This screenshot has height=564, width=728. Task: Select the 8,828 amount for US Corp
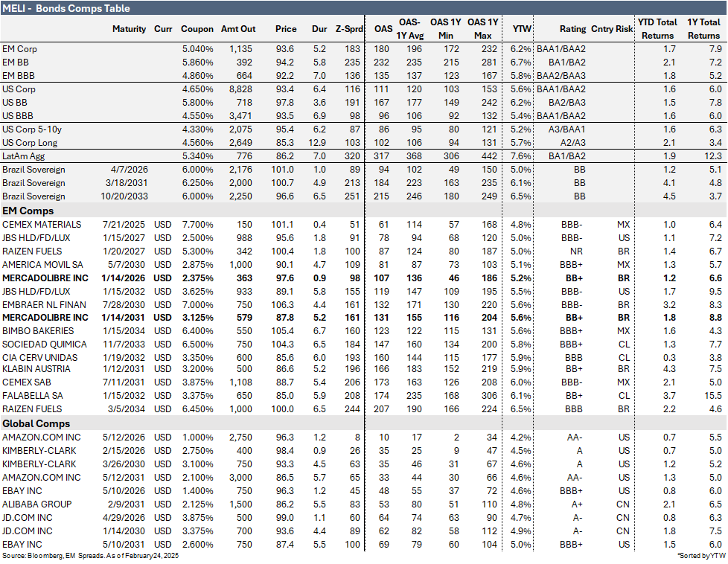(240, 89)
